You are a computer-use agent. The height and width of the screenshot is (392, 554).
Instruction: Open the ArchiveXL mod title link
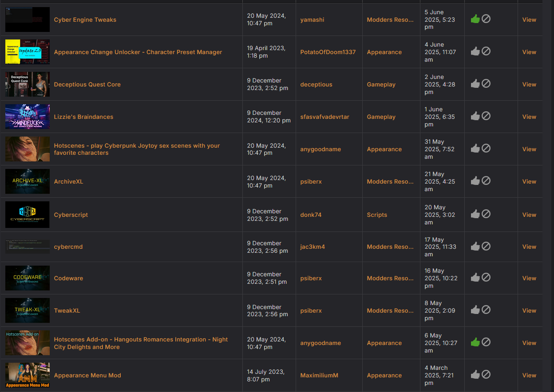[x=68, y=181]
